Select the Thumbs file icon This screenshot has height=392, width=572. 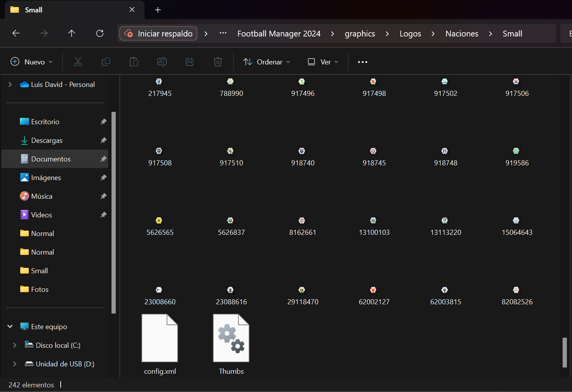coord(231,338)
